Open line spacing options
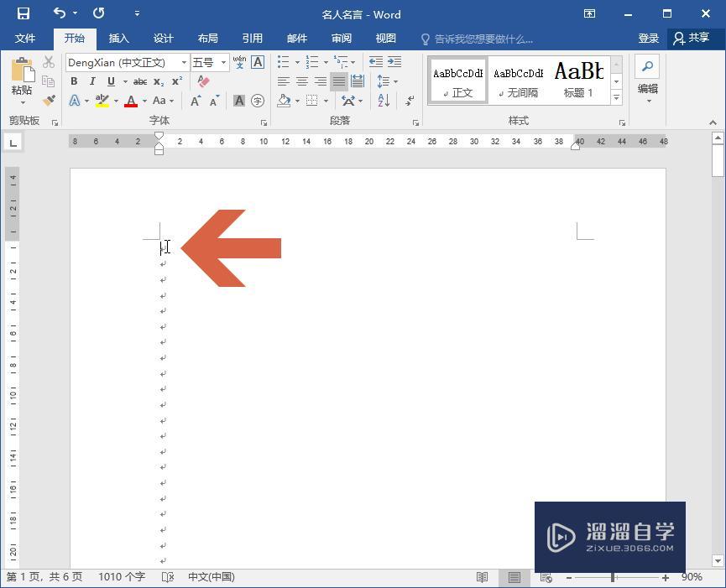This screenshot has height=588, width=726. coord(387,82)
